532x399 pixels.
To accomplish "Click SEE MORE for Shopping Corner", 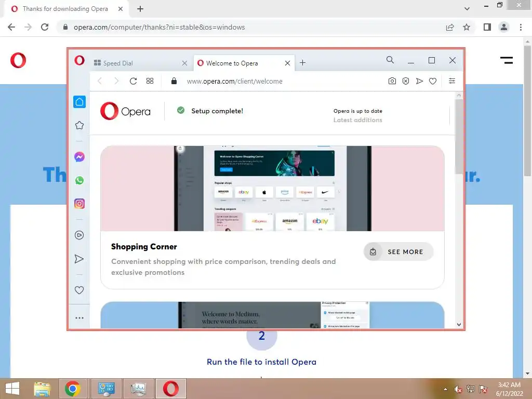I will coord(398,252).
